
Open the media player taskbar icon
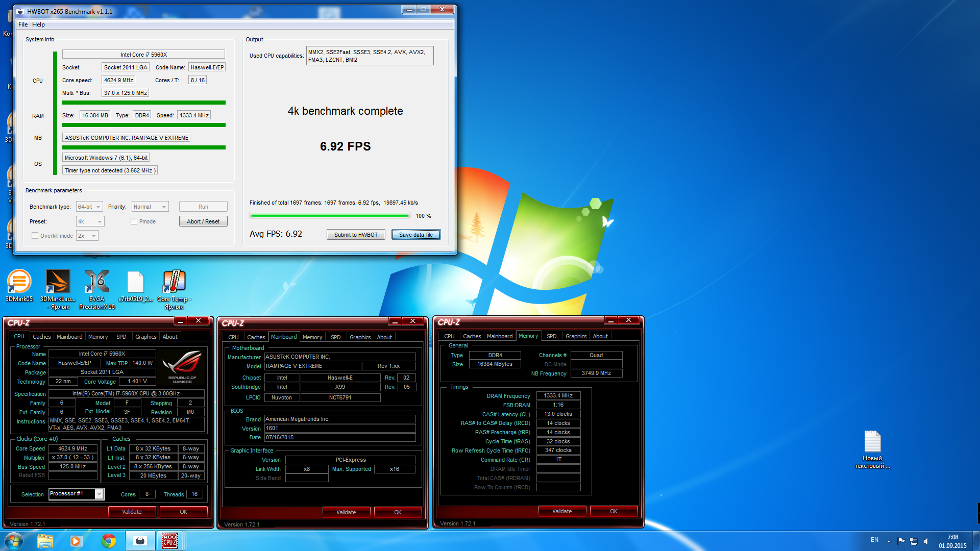point(76,541)
